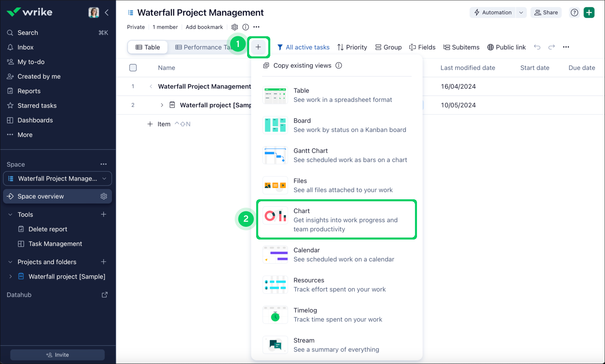Select Chart view option

336,220
